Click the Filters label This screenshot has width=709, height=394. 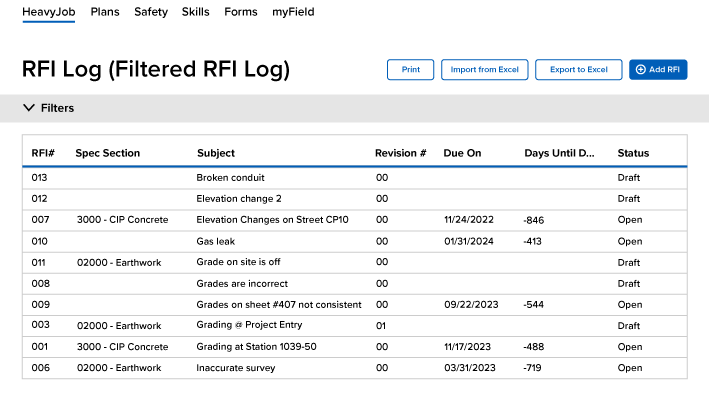point(57,108)
